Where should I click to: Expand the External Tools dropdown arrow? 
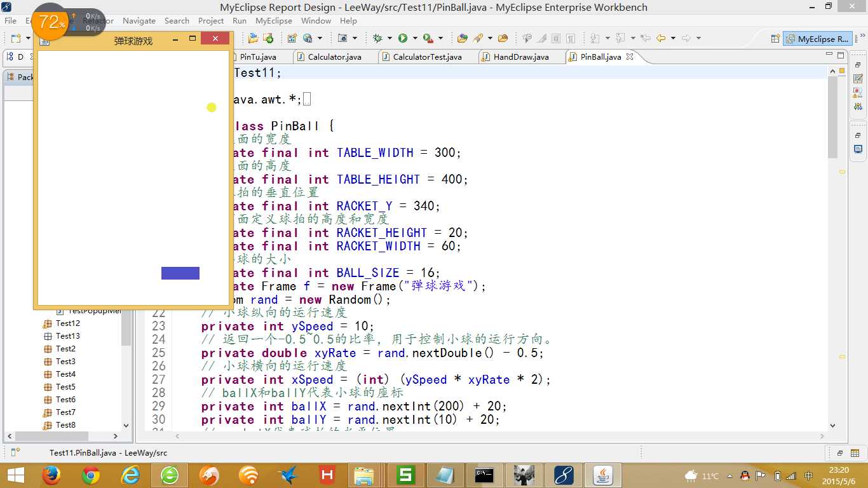click(440, 39)
